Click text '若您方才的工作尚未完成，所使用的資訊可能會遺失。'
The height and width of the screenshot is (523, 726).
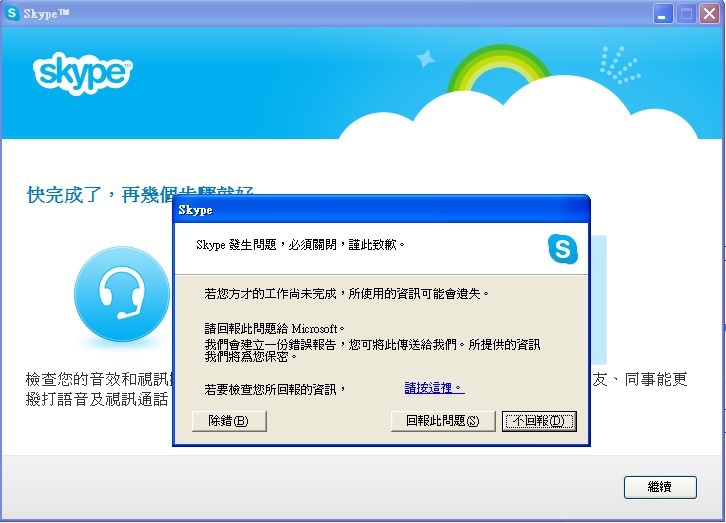[x=347, y=293]
